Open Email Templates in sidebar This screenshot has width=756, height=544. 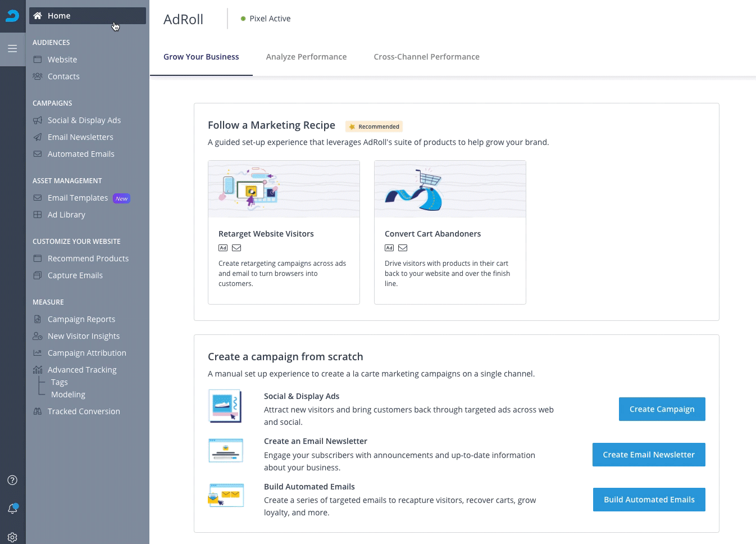point(78,198)
